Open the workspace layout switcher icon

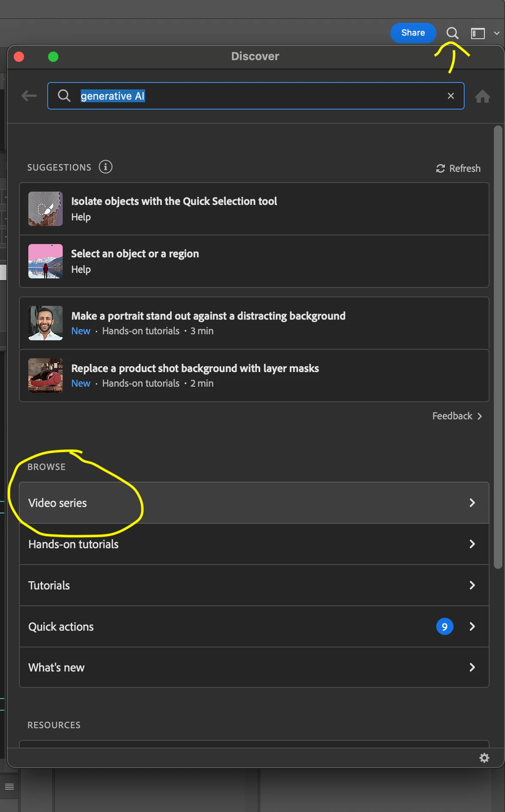[x=478, y=34]
